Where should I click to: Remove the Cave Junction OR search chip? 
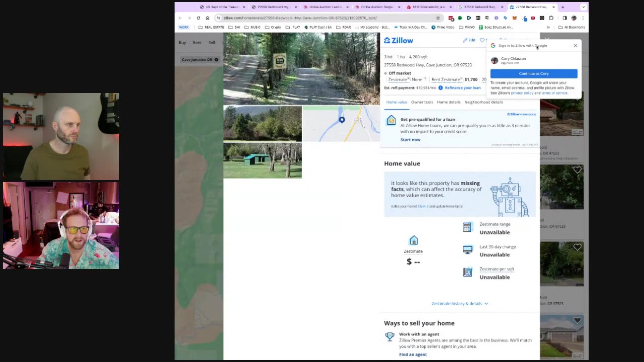click(x=216, y=60)
